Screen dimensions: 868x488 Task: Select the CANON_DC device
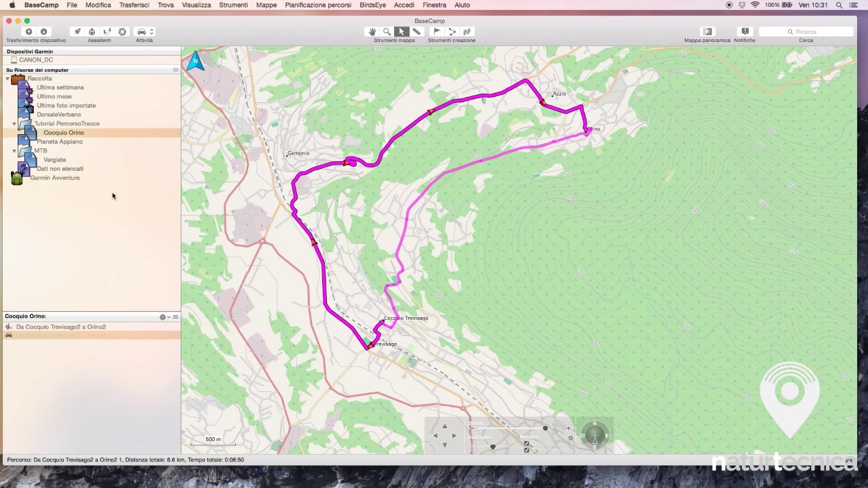[36, 60]
